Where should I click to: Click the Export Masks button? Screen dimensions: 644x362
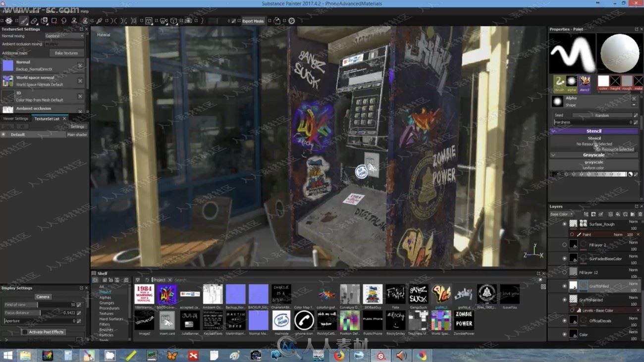click(253, 21)
